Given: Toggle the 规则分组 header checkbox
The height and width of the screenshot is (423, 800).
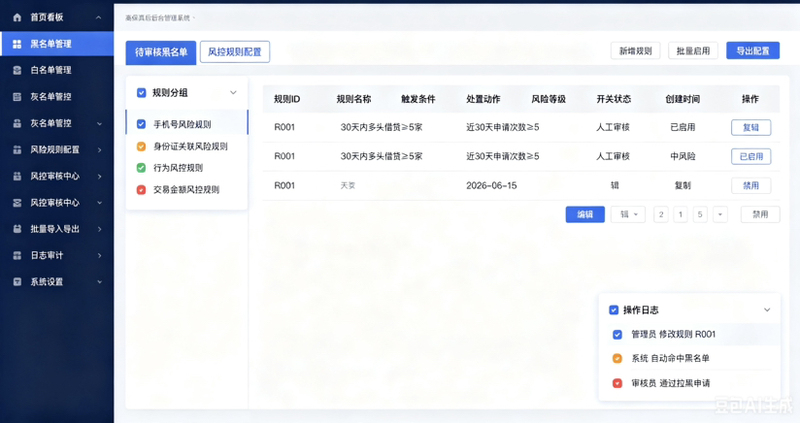Looking at the screenshot, I should (x=141, y=93).
